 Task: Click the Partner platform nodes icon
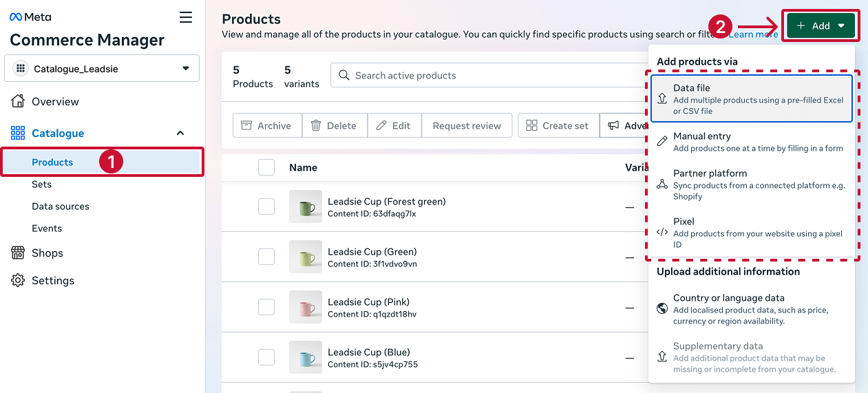click(662, 184)
